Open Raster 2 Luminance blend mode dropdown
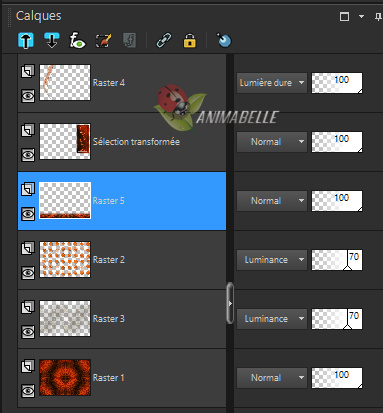Screen dimensions: 383x413 pyautogui.click(x=272, y=260)
